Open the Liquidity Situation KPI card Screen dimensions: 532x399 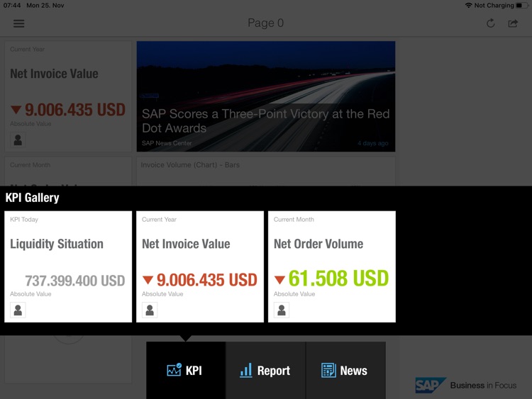68,266
